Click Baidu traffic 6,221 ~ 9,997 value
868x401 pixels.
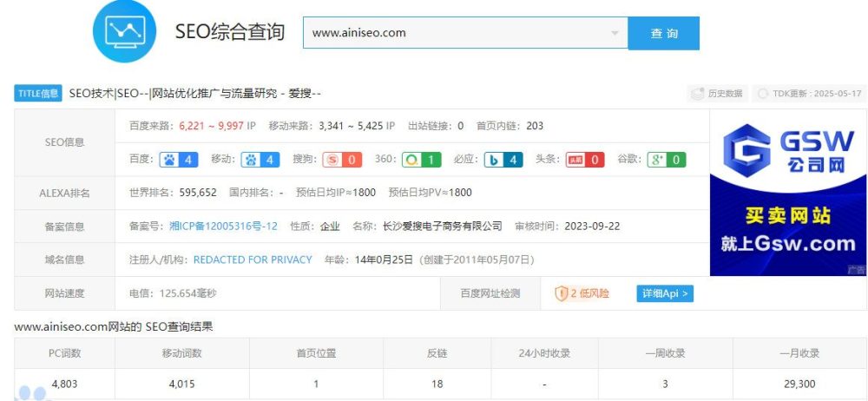point(212,126)
